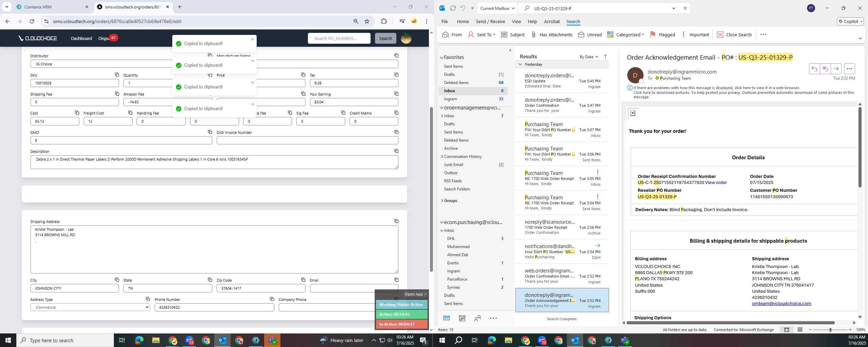Copy the City field value
868x347 pixels.
[x=117, y=280]
